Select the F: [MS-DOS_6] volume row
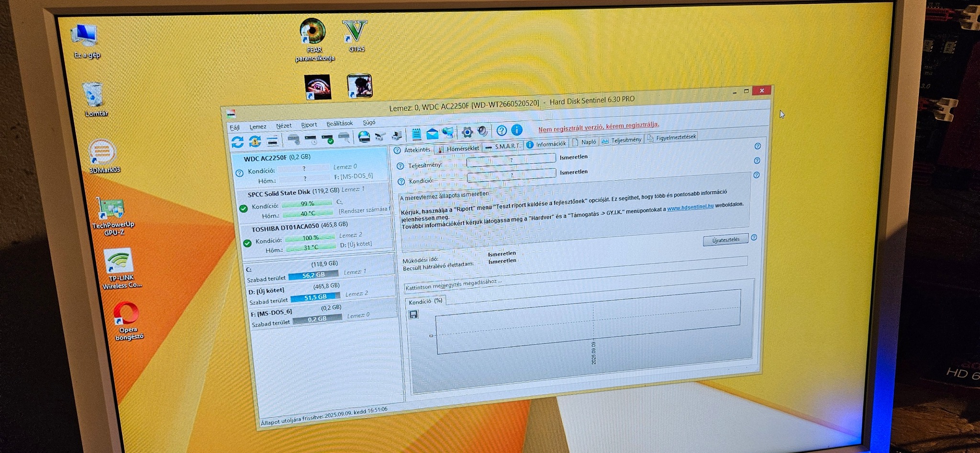The height and width of the screenshot is (453, 980). coord(323,315)
